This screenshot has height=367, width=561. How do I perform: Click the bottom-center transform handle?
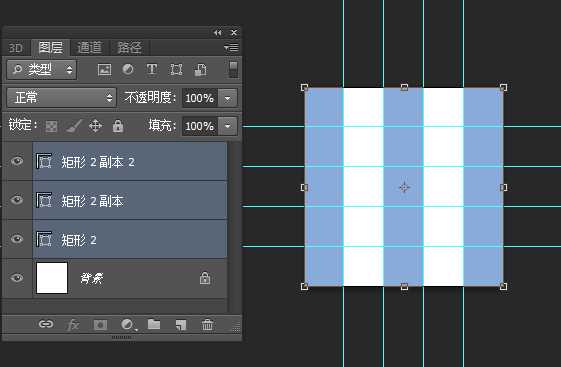click(404, 286)
